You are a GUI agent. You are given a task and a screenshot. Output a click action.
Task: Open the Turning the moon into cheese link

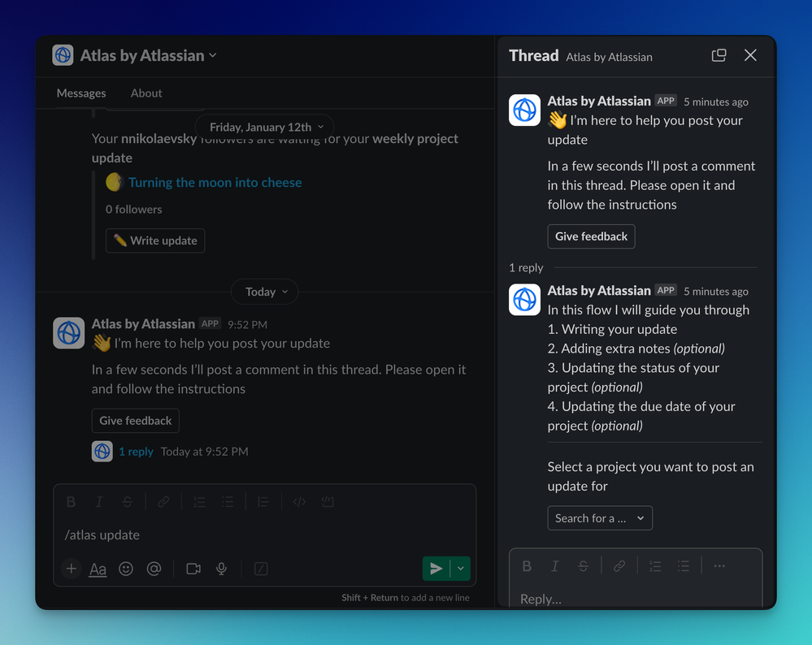(215, 182)
